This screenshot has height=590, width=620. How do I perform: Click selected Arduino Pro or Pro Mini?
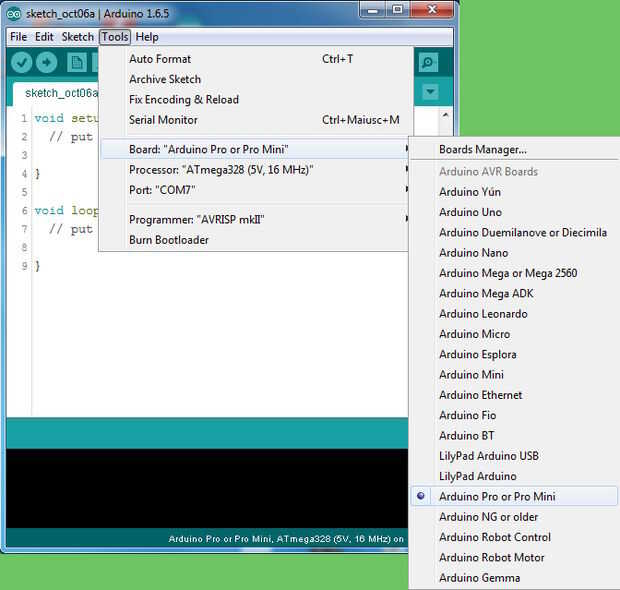coord(514,496)
